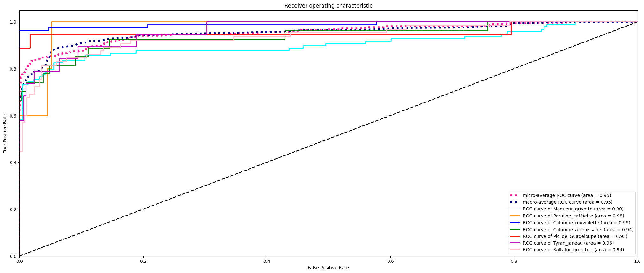Click the purple Tyran_janeau legend line swatch
The width and height of the screenshot is (644, 273).
515,243
